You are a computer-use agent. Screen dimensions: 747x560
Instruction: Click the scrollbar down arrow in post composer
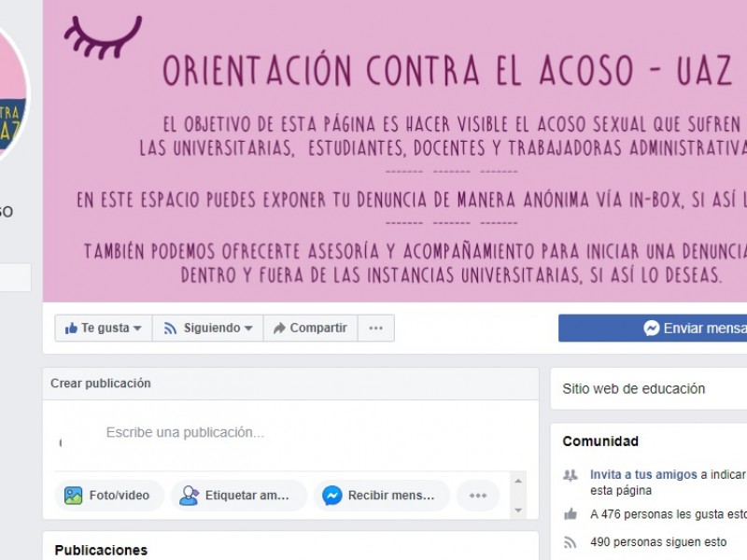click(518, 510)
